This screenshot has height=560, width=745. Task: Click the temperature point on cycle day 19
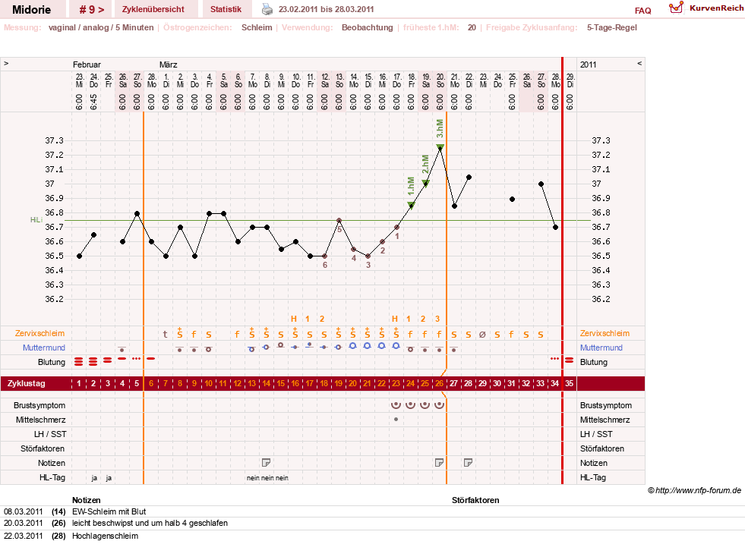pyautogui.click(x=339, y=220)
